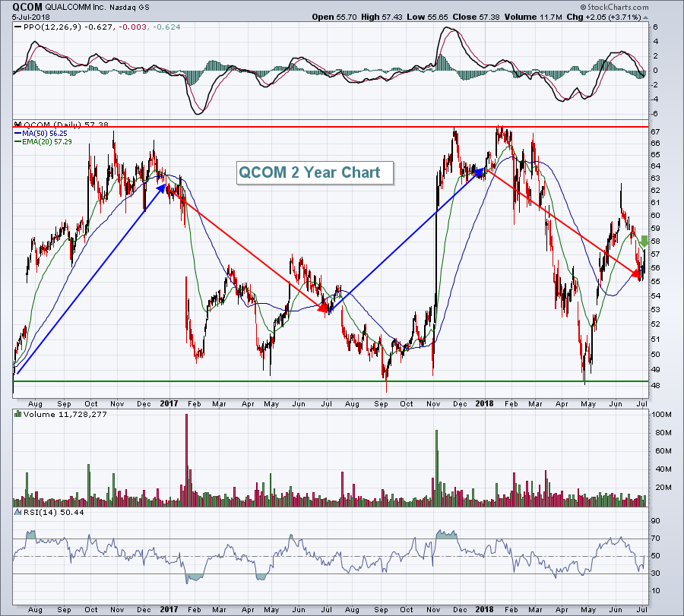The width and height of the screenshot is (684, 616).
Task: Click the red -0.003 PPO signal value
Action: click(131, 27)
